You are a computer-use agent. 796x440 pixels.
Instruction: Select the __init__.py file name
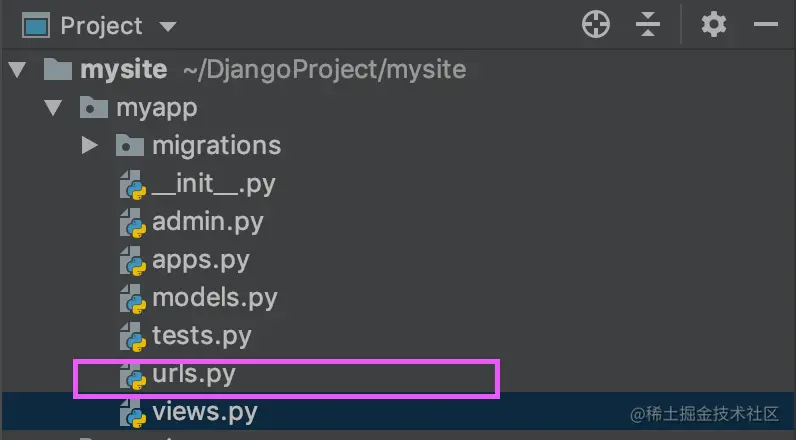point(213,185)
